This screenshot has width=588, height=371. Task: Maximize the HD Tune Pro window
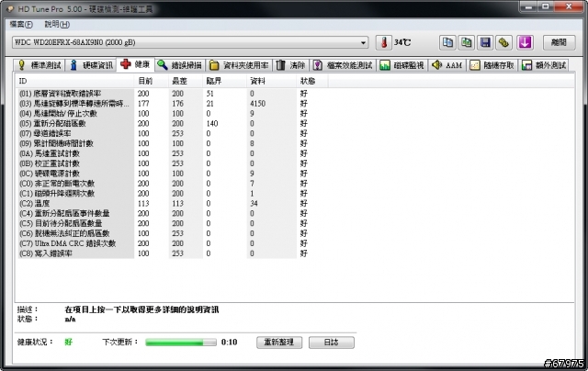(x=545, y=6)
